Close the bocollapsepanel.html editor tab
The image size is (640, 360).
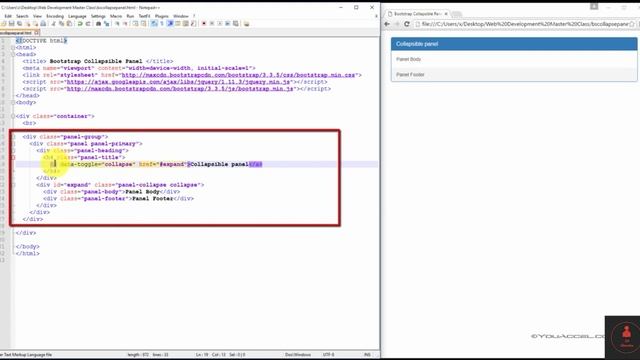(37, 32)
